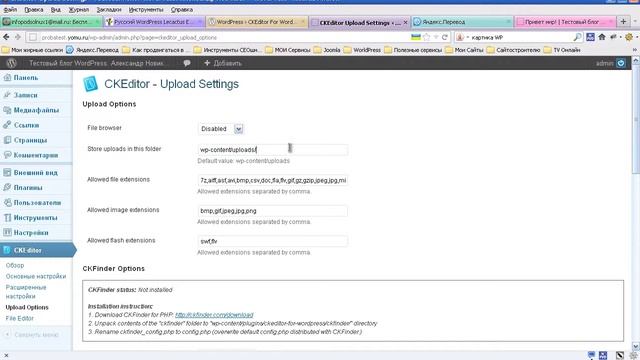Click the browser Back arrow
640x360 pixels.
tap(6, 37)
